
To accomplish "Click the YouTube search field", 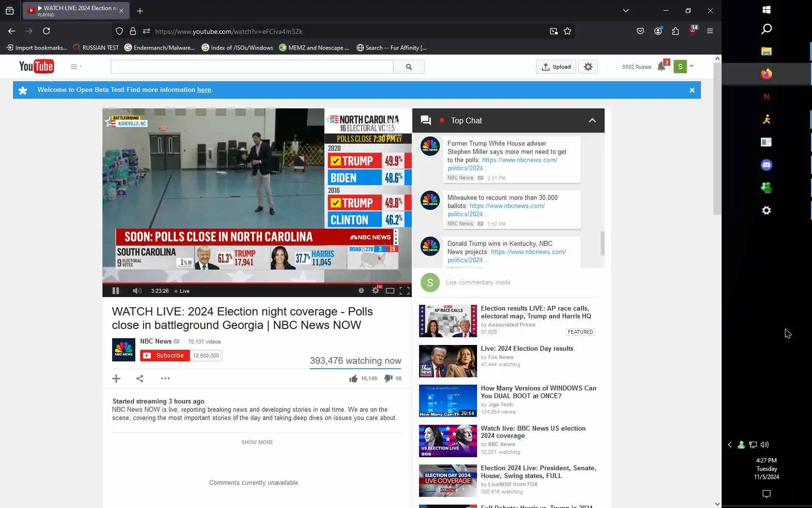I will (x=252, y=67).
